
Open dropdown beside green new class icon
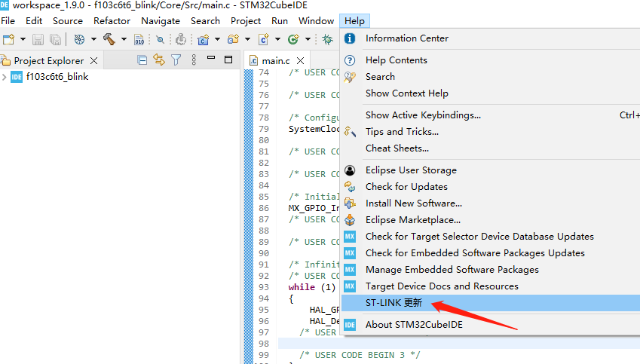coord(308,40)
